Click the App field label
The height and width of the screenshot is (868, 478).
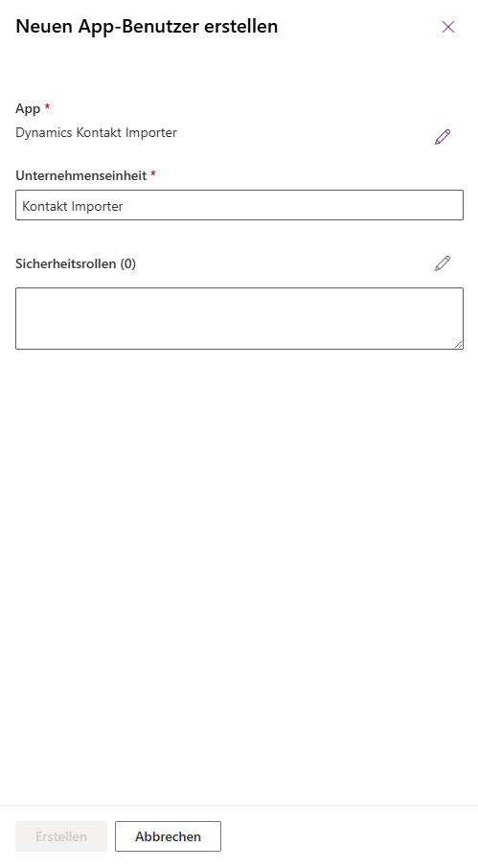point(28,108)
